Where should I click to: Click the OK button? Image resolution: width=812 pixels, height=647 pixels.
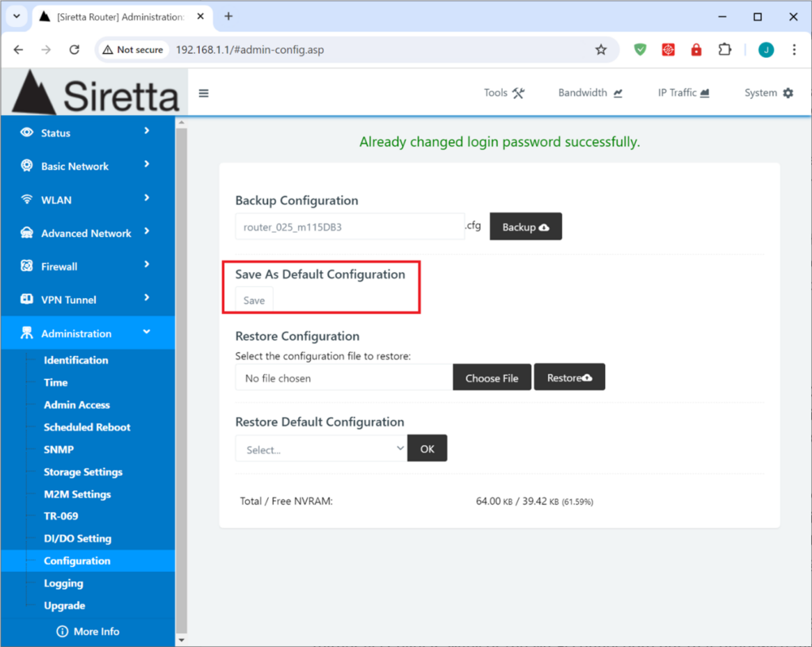(x=427, y=448)
